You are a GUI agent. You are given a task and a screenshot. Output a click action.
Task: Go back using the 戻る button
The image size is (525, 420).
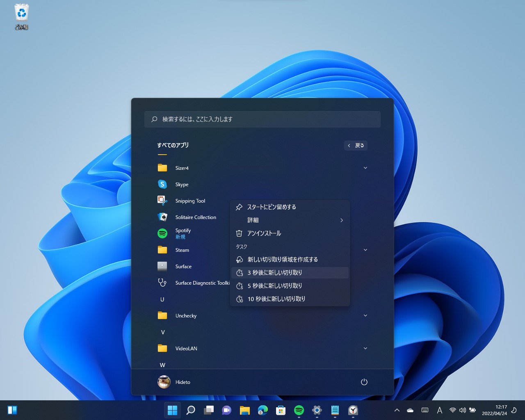[356, 145]
